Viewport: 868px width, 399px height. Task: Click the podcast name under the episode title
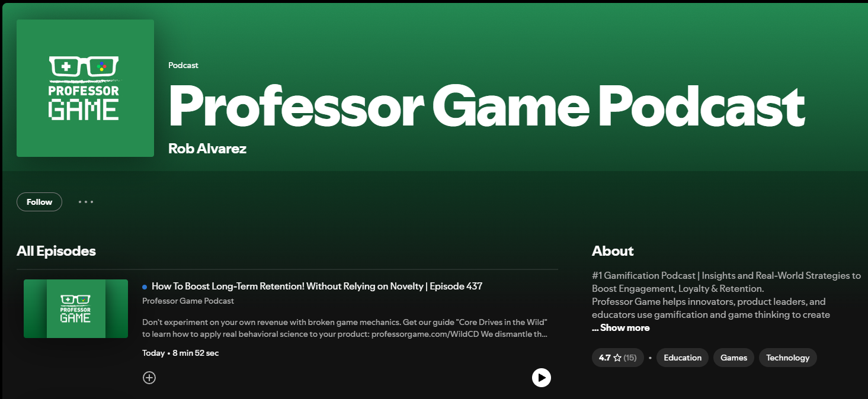pos(188,301)
